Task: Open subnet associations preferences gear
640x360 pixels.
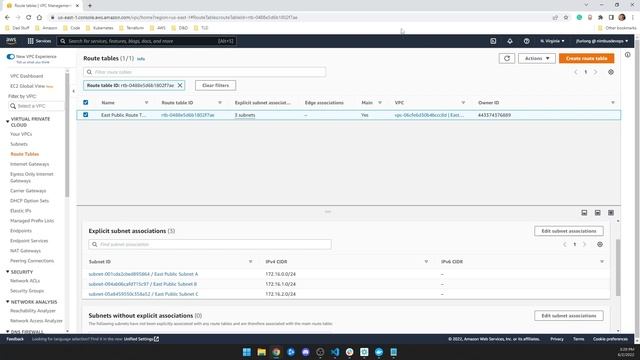Action: tap(600, 244)
